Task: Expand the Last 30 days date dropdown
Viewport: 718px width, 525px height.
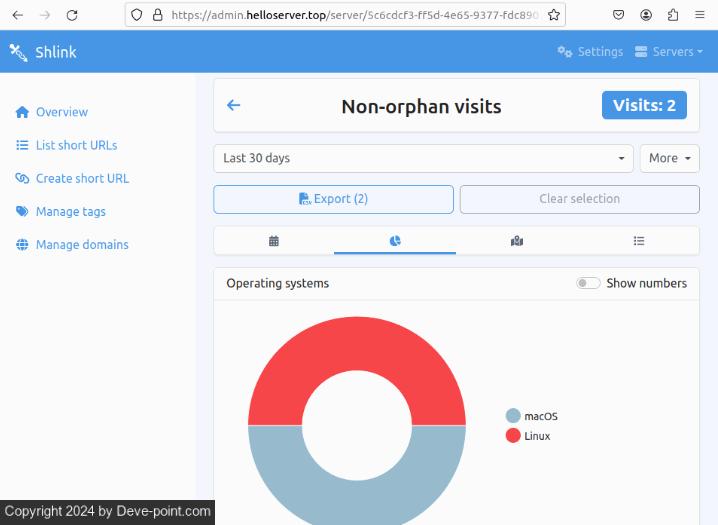Action: coord(424,158)
